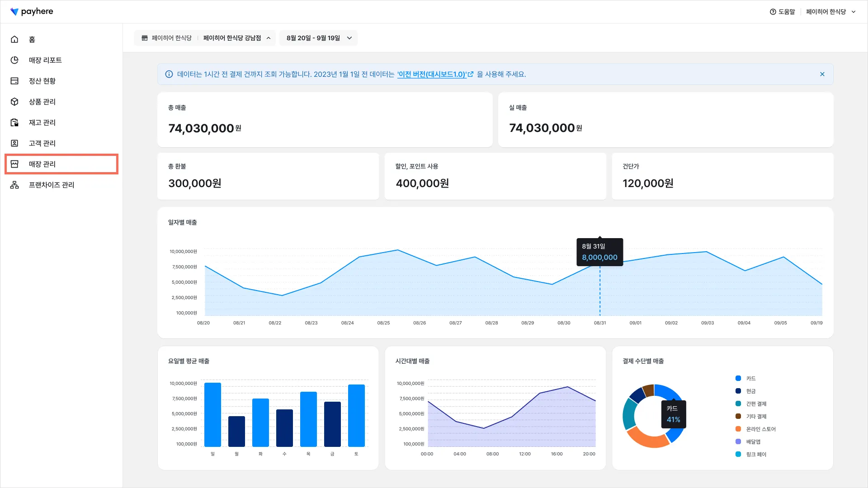Dismiss the data notice banner

tap(822, 74)
